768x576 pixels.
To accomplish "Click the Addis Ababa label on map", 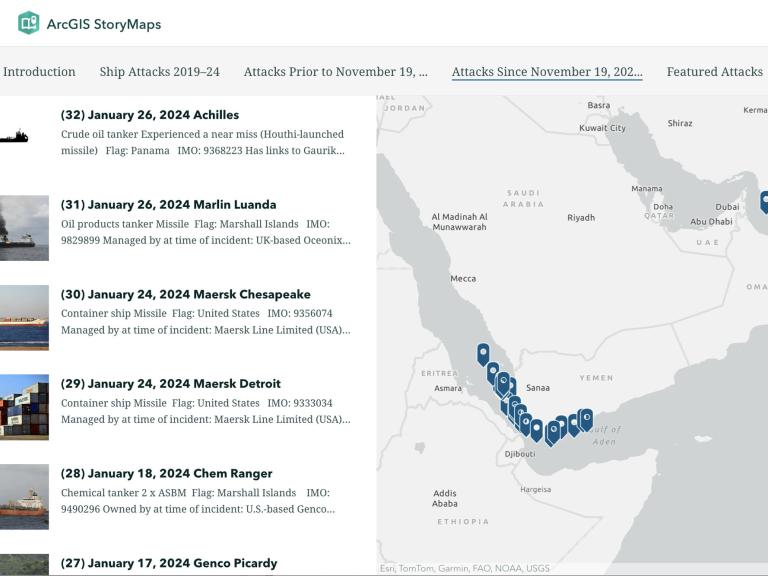I will (x=445, y=498).
